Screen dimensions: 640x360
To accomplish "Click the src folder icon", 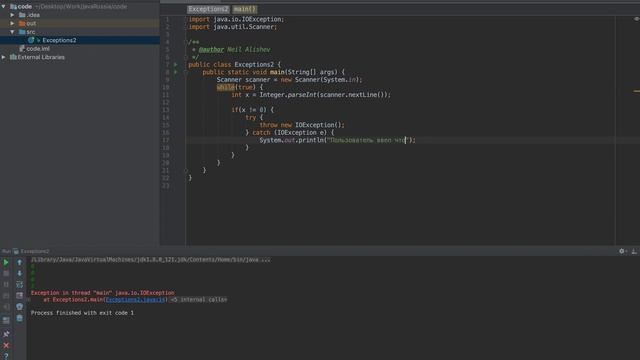I will click(22, 32).
